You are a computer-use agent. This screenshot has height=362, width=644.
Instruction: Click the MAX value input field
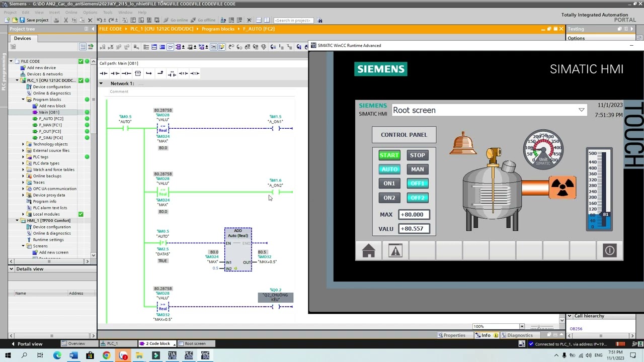[x=414, y=215]
